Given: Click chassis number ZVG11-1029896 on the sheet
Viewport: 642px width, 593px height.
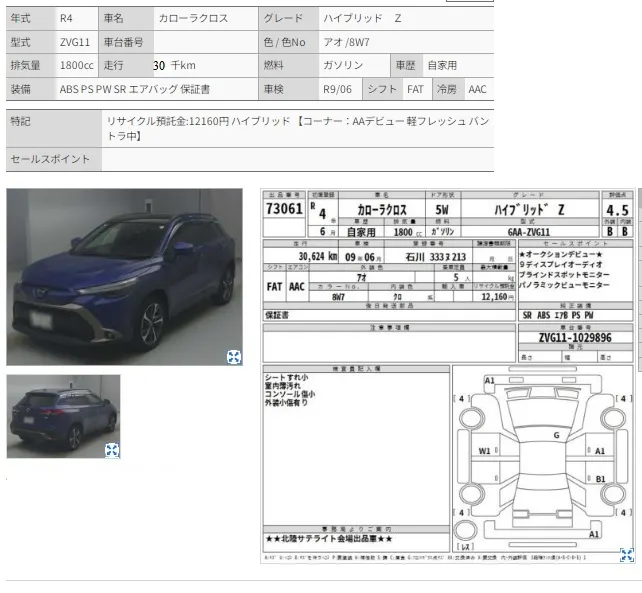Looking at the screenshot, I should (575, 337).
